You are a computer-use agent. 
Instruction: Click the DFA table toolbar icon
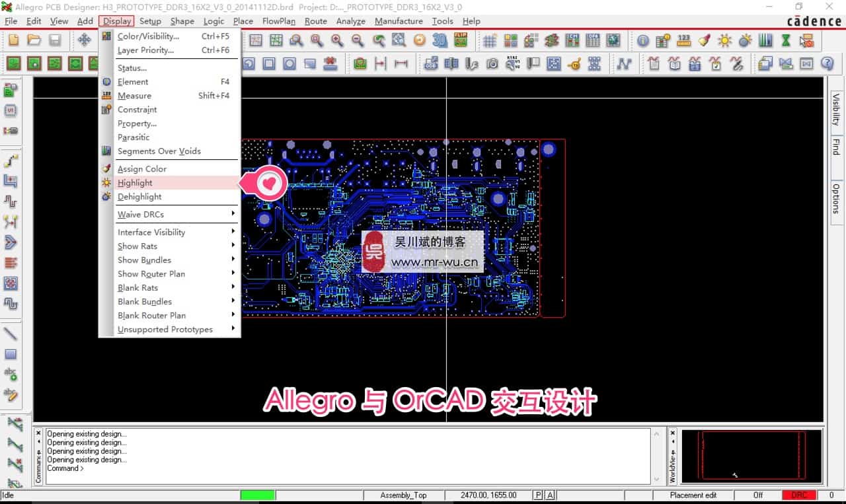click(593, 40)
